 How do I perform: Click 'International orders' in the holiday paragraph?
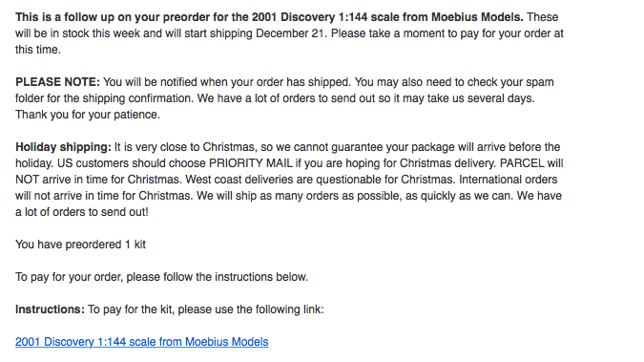click(509, 180)
